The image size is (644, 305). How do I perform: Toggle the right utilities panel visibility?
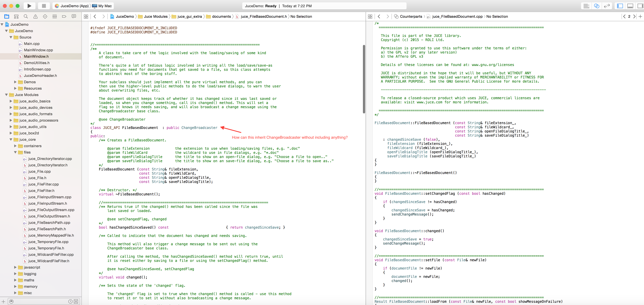tap(640, 6)
